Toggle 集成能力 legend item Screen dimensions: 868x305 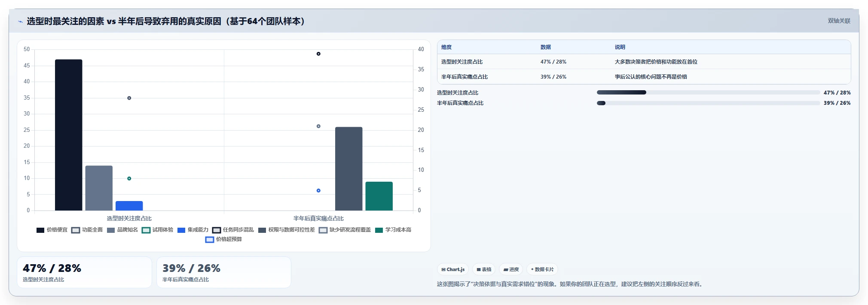pos(193,230)
